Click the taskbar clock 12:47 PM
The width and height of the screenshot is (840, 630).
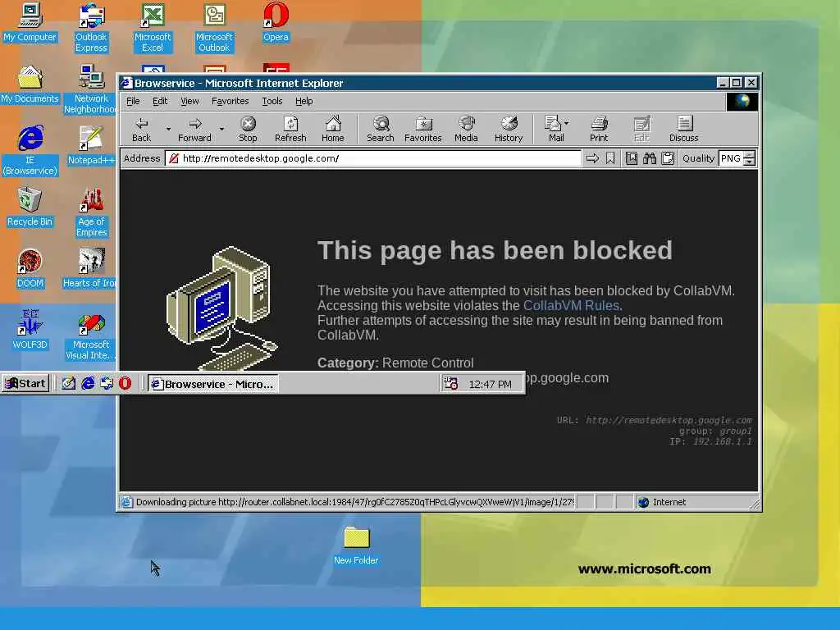(x=490, y=384)
